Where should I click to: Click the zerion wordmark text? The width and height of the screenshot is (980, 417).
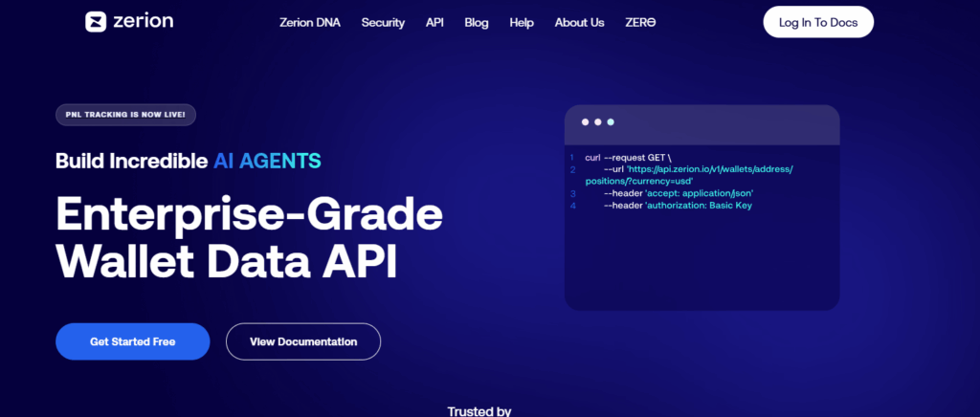tap(144, 21)
